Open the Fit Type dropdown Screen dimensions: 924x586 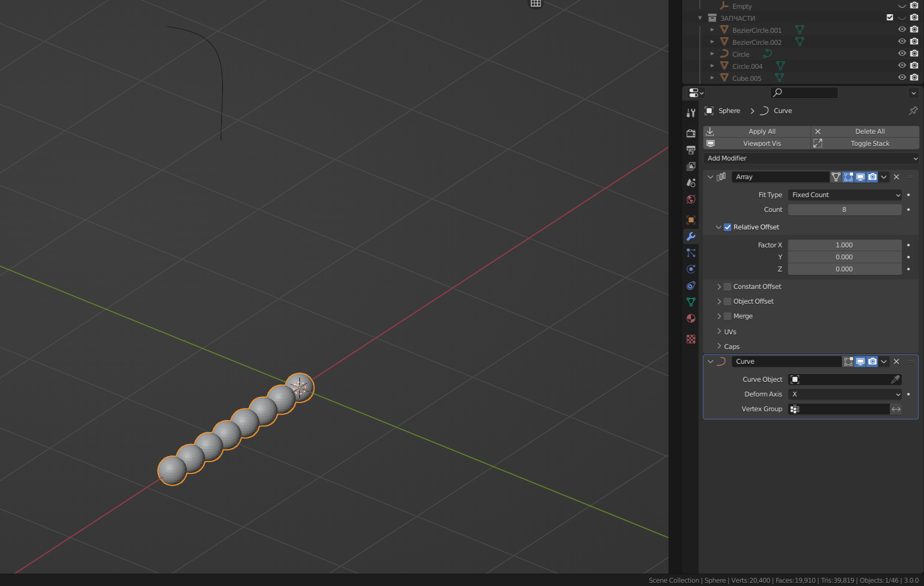click(845, 195)
